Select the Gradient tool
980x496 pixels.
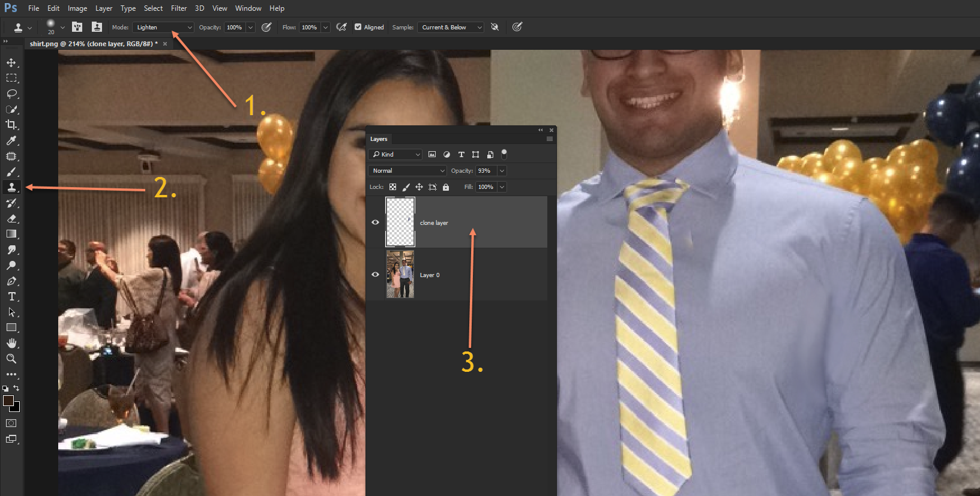(x=11, y=234)
